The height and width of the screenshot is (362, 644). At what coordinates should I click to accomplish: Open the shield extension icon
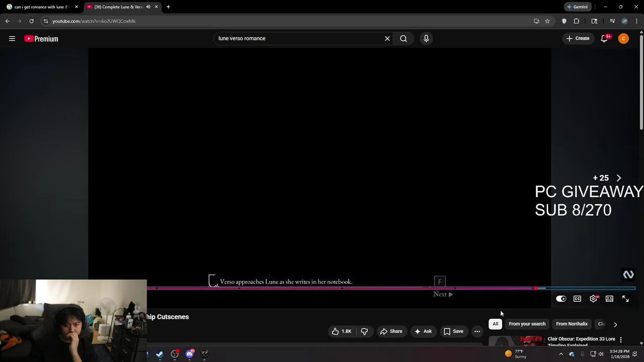coord(564,21)
